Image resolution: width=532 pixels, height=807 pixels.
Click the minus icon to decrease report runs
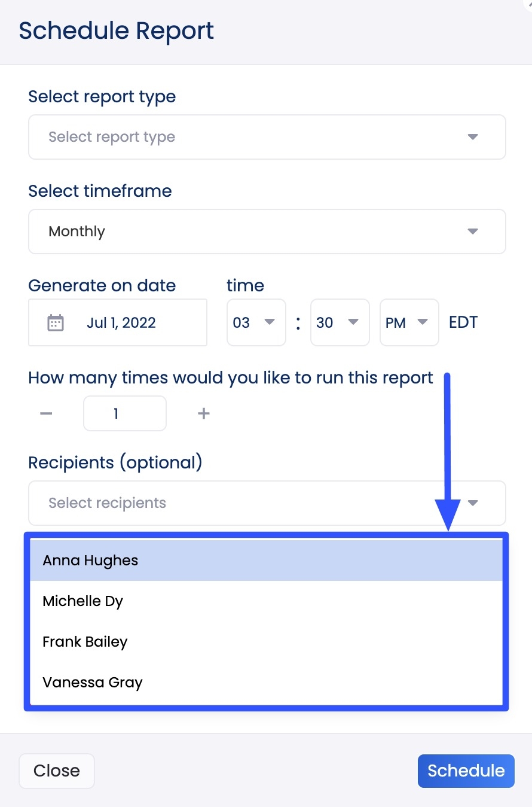tap(46, 413)
